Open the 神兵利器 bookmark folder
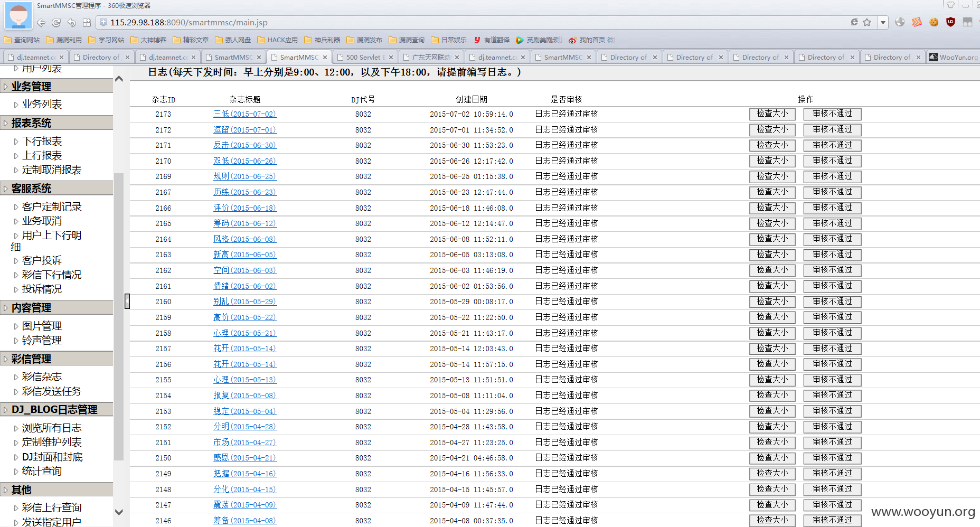980x527 pixels. coord(322,40)
